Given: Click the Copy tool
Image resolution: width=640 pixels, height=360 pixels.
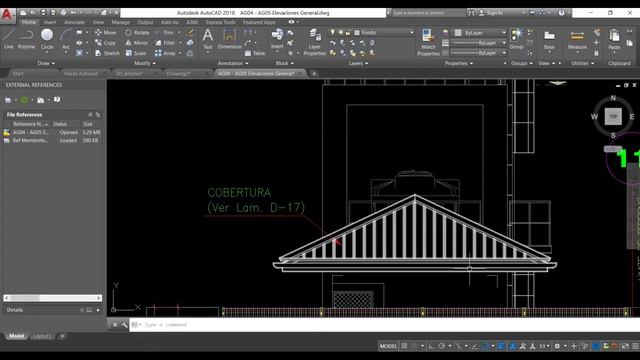Looking at the screenshot, I should click(x=105, y=42).
